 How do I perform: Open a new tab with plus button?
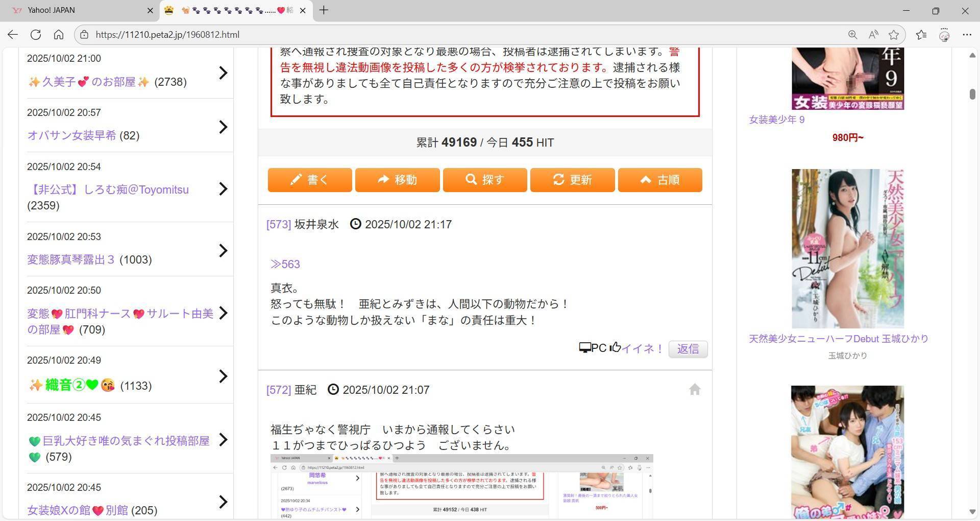324,10
